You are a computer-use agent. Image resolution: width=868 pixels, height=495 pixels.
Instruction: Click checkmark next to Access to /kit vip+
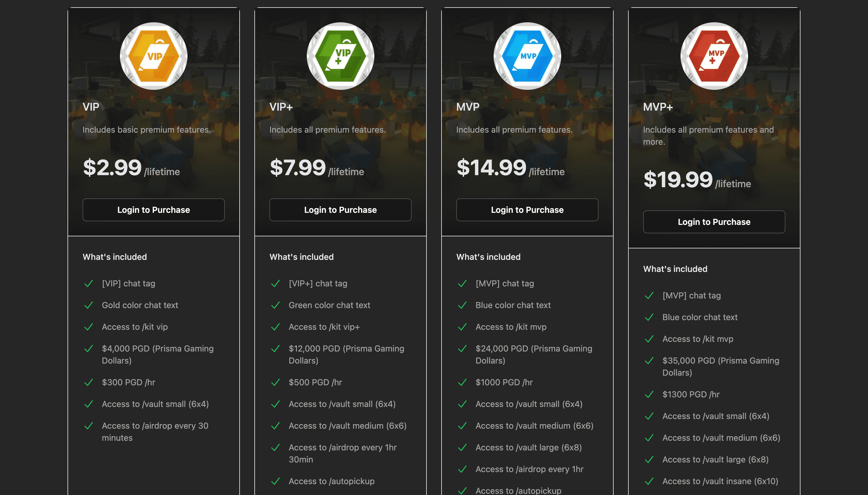pos(276,327)
